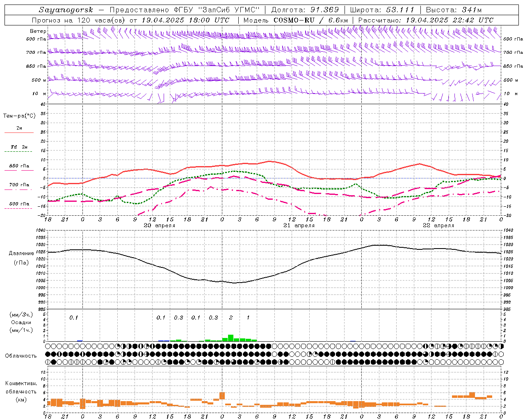Screen dimensions: 525x420
Task: Click the 22 апреля date label
Action: [438, 226]
